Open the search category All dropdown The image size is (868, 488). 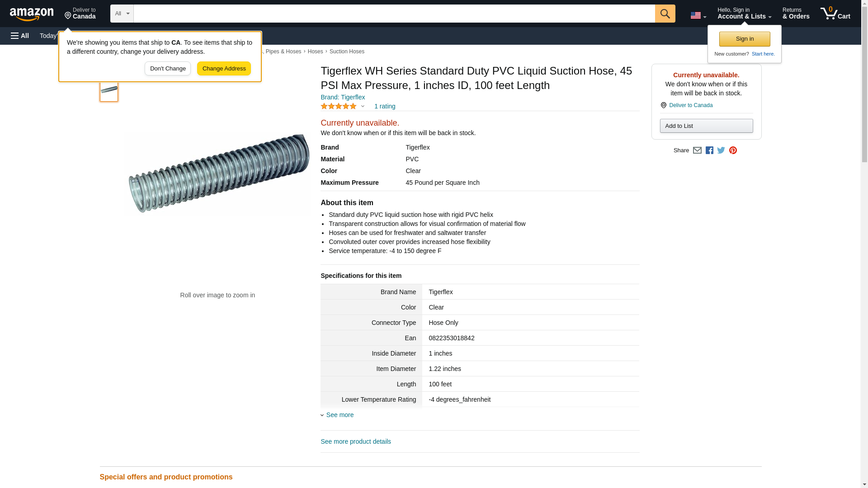tap(122, 14)
